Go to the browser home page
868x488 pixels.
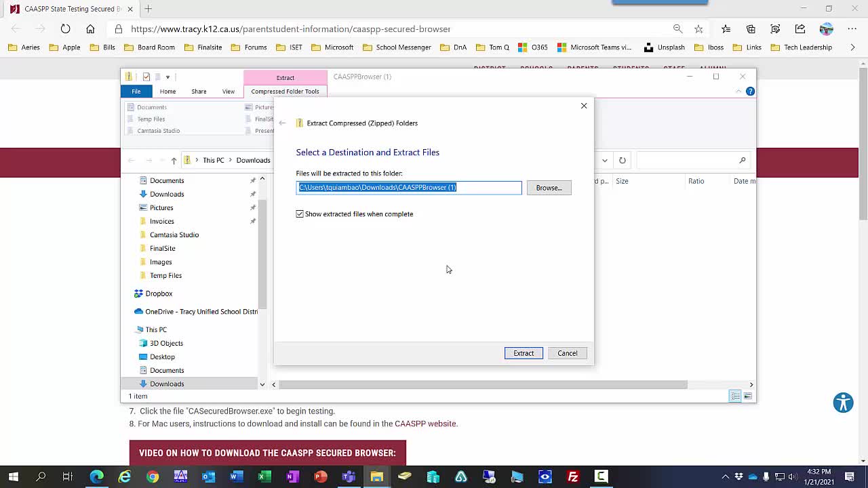[90, 29]
